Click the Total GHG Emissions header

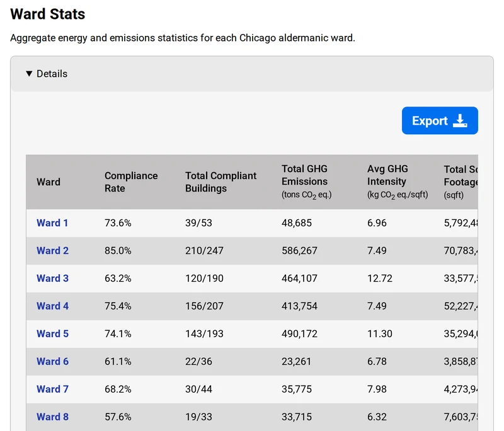tap(307, 181)
